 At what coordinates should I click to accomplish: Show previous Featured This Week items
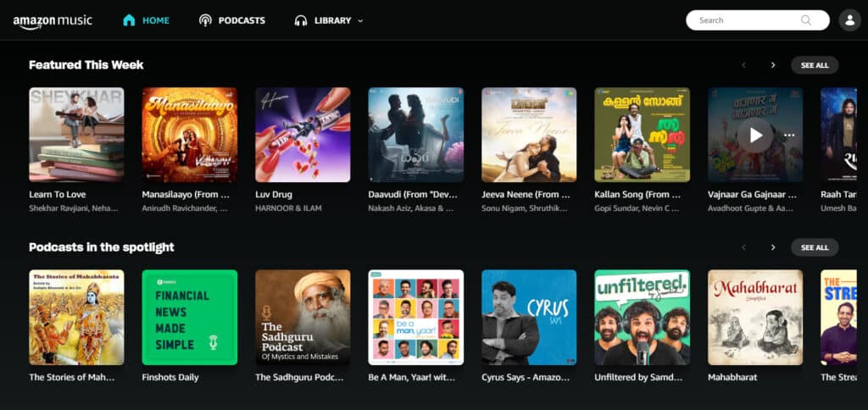[x=743, y=65]
